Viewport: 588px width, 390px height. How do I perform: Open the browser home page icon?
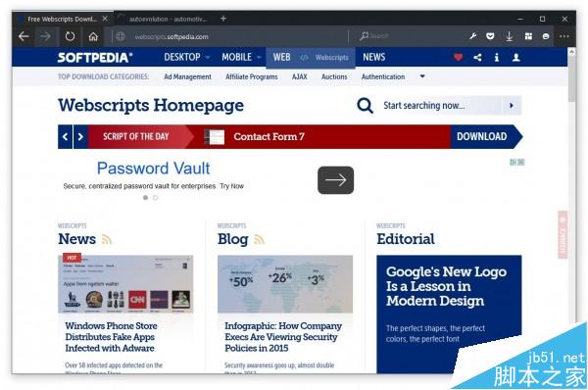coord(93,36)
